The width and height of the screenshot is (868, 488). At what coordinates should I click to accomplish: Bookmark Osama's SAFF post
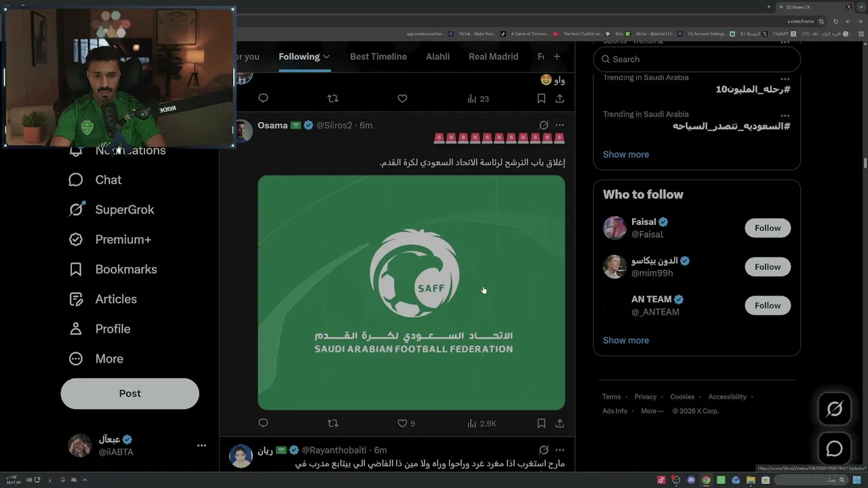pos(541,423)
